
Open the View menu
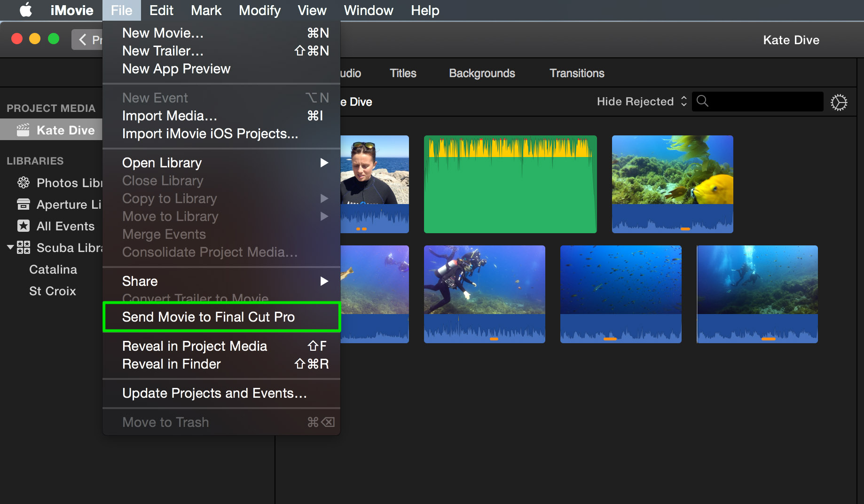click(312, 10)
